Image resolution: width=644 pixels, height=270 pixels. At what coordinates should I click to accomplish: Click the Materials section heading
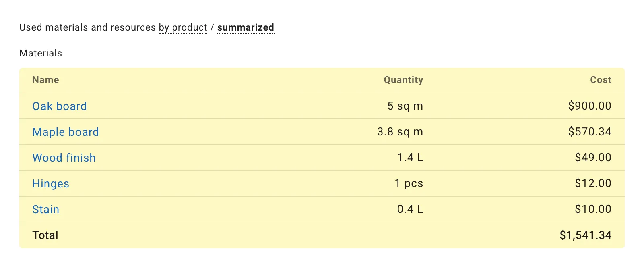coord(41,53)
